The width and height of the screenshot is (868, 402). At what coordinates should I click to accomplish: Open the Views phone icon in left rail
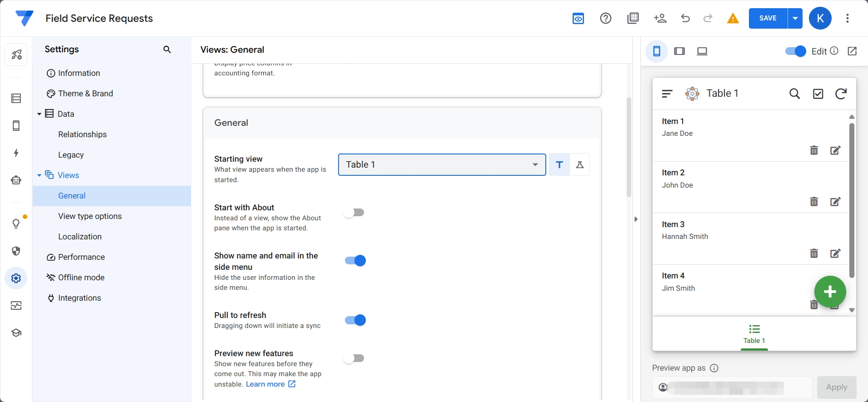click(x=16, y=126)
